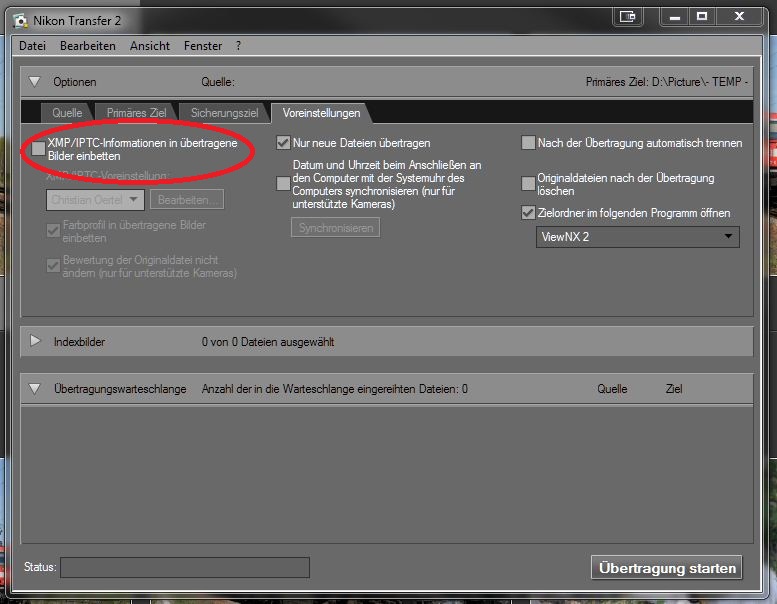
Task: Click the Nikon Transfer 2 app icon
Action: pyautogui.click(x=20, y=21)
